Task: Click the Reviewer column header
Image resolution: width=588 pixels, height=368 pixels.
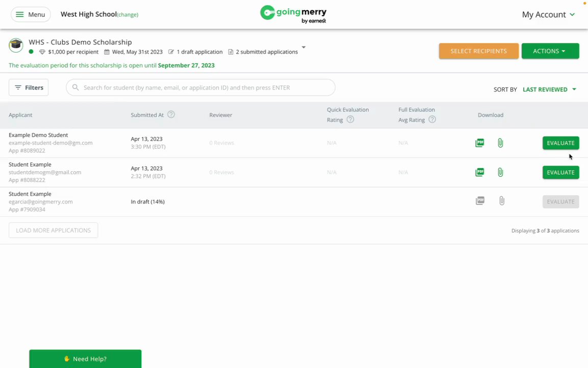Action: pyautogui.click(x=220, y=115)
